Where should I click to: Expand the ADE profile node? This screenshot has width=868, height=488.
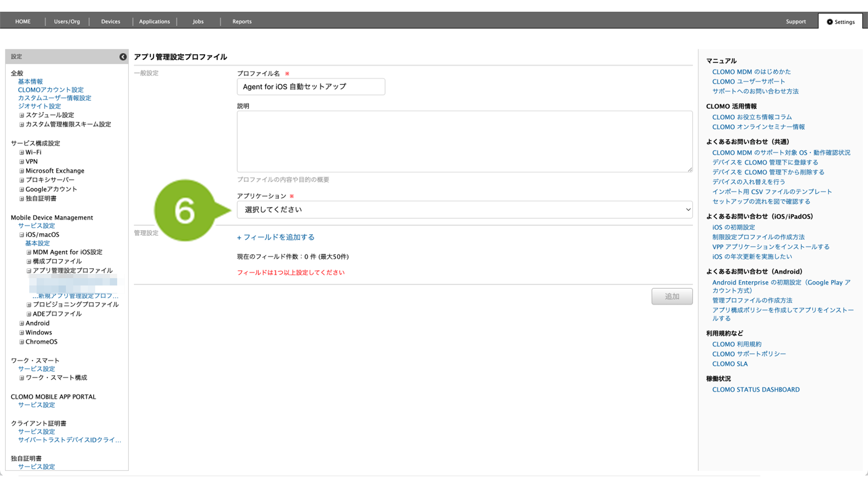pos(29,314)
